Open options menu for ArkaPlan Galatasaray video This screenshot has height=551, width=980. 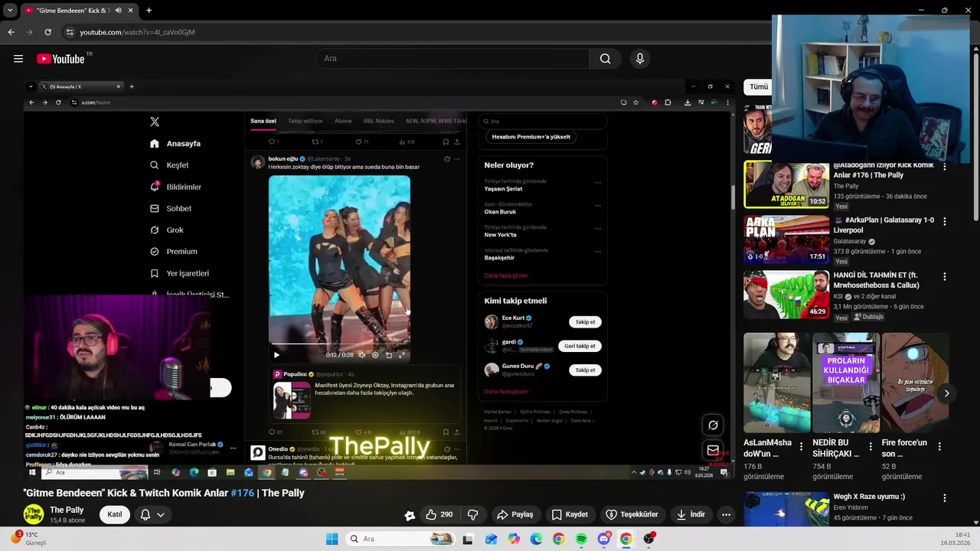tap(944, 221)
